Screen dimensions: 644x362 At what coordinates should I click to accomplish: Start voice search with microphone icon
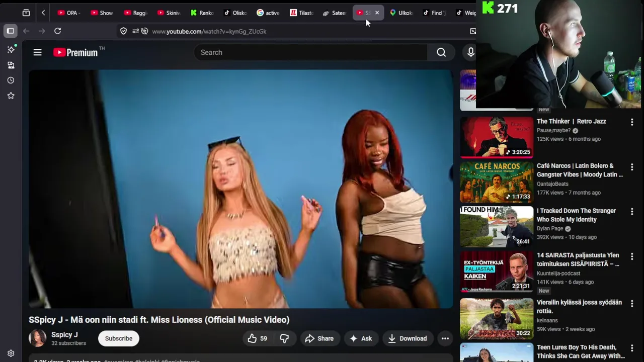[471, 52]
